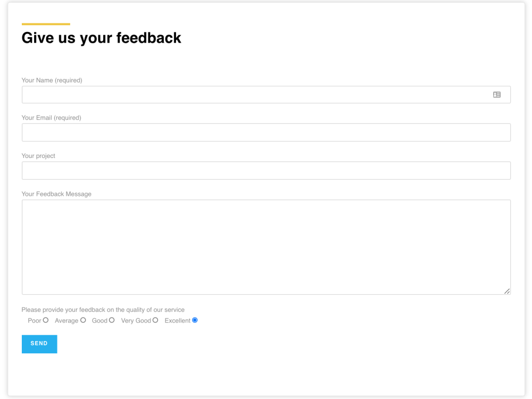The image size is (532, 399).
Task: Click the contact card autofill icon
Action: (x=496, y=94)
